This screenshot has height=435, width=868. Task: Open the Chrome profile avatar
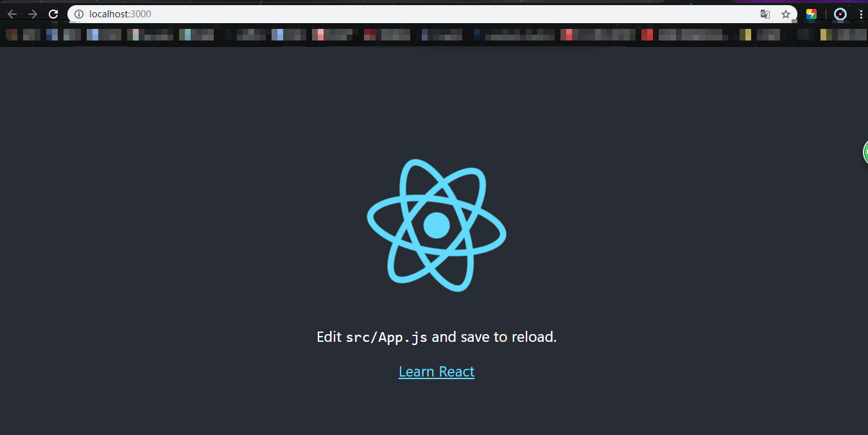click(x=840, y=14)
